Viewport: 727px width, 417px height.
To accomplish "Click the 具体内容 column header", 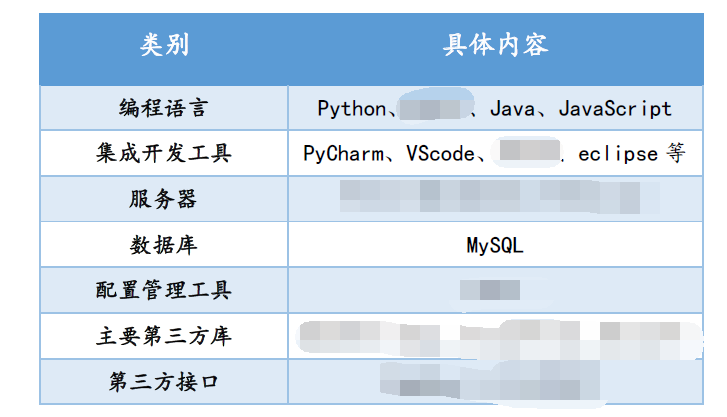I will click(x=495, y=45).
